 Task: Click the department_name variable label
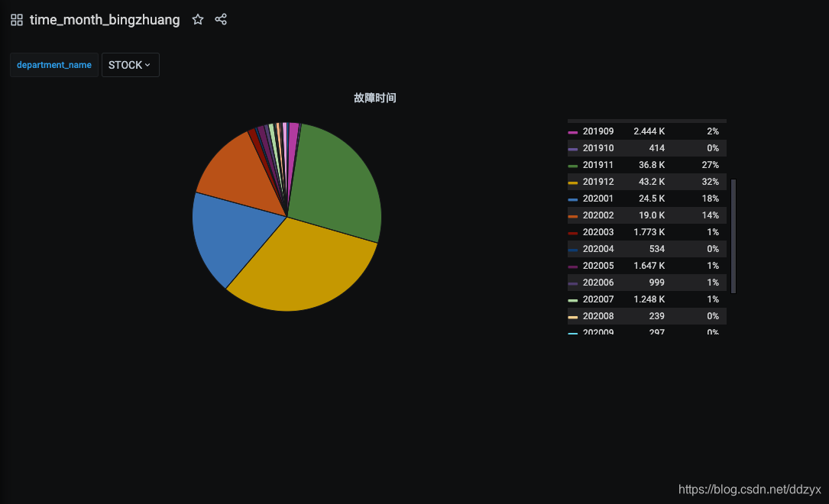[x=54, y=65]
